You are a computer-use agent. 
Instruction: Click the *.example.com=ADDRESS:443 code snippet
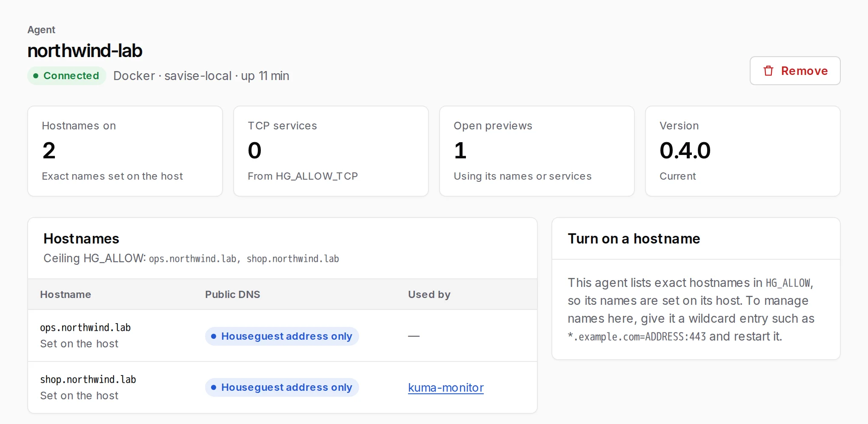[x=637, y=337]
